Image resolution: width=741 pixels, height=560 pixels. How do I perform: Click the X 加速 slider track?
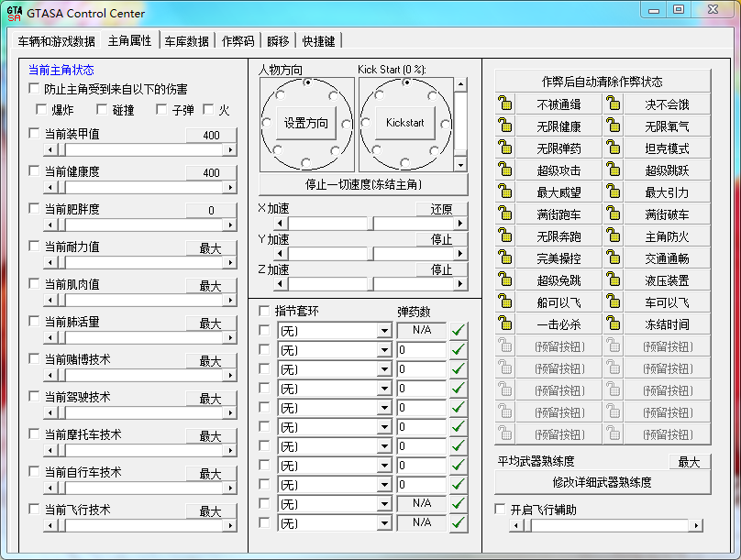370,223
